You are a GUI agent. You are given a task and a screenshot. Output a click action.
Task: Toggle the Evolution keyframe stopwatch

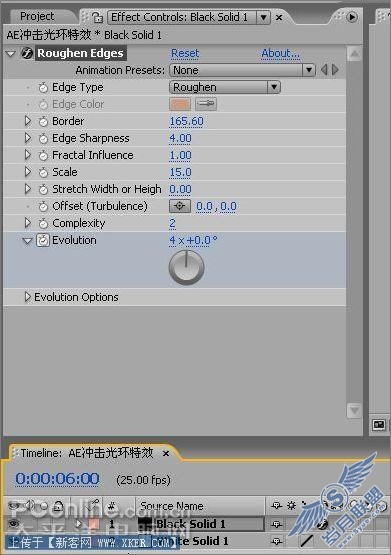(x=43, y=240)
